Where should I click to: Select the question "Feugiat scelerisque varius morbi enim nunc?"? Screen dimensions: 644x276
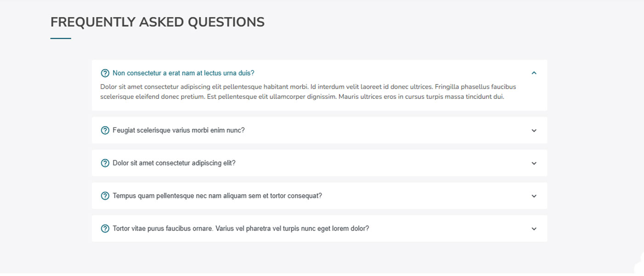click(x=178, y=130)
